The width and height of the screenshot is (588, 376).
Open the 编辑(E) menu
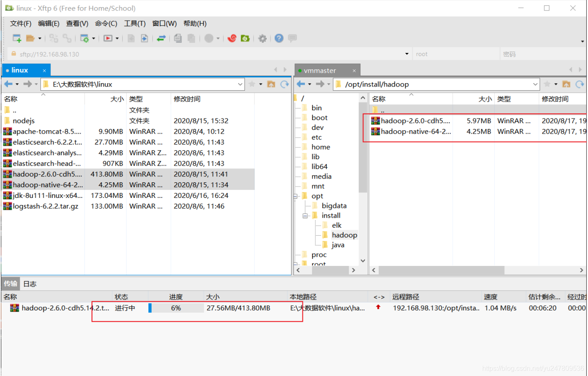(49, 24)
